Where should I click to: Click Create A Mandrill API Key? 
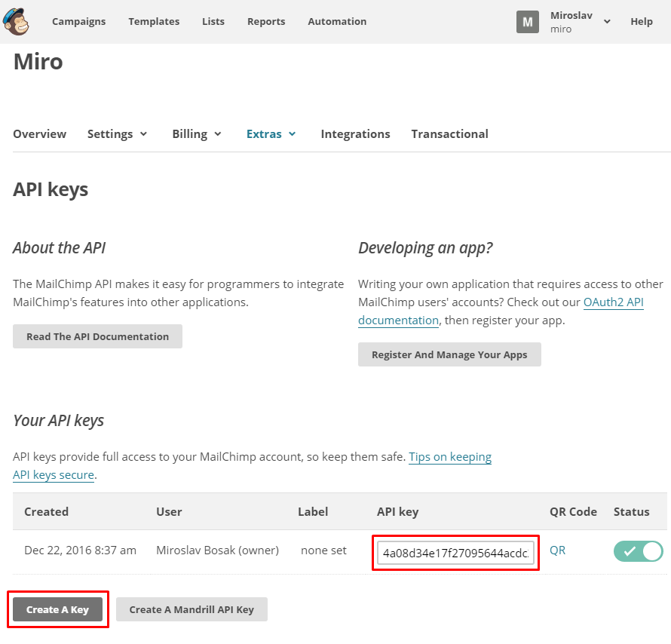point(191,609)
